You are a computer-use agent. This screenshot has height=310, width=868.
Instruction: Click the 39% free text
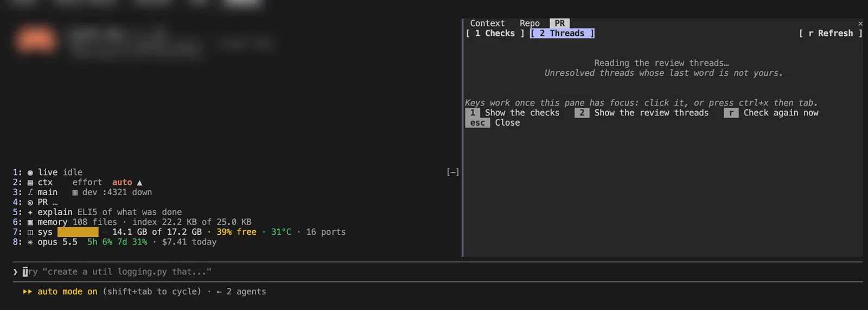[x=237, y=232]
